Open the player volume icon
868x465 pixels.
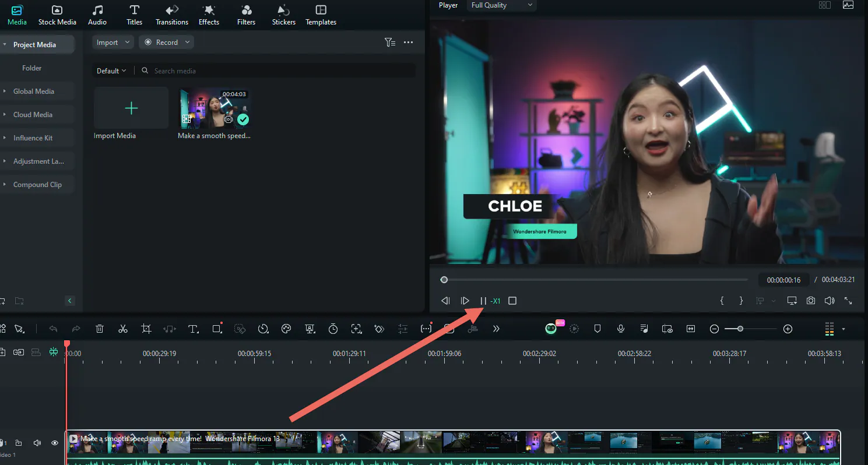pyautogui.click(x=830, y=301)
